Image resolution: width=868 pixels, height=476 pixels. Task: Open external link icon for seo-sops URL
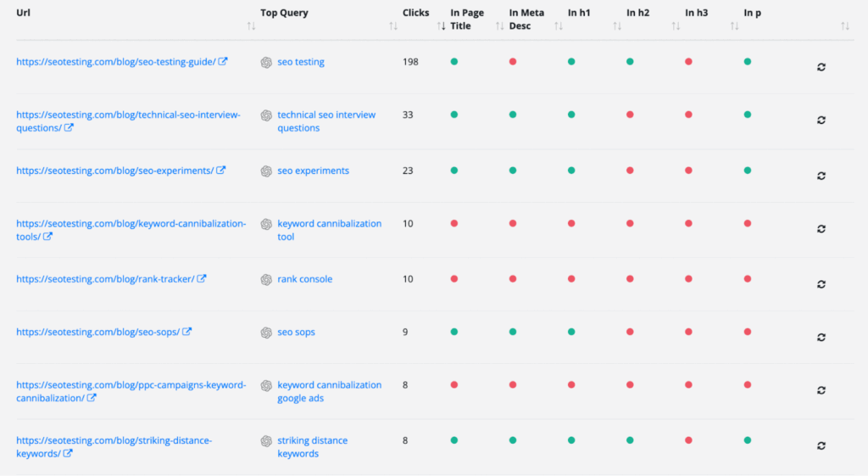(187, 332)
